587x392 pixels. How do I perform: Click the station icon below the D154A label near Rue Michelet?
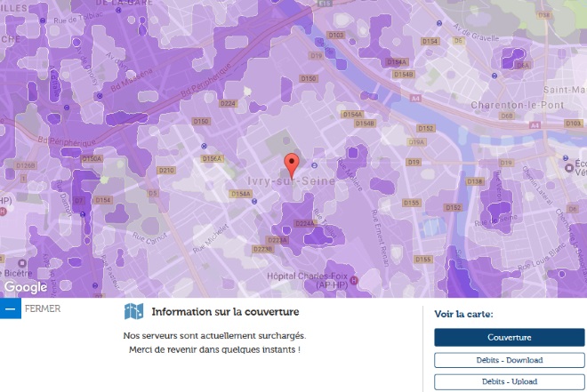tap(254, 202)
